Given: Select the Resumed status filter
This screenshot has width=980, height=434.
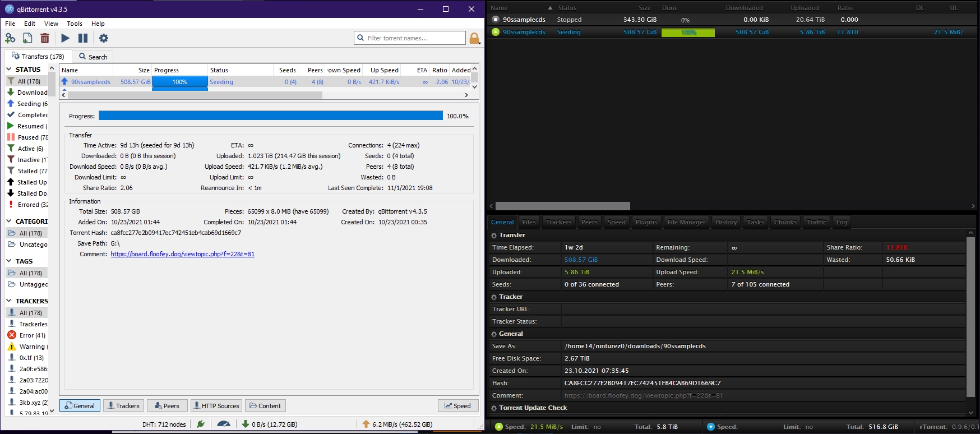Looking at the screenshot, I should (x=28, y=126).
